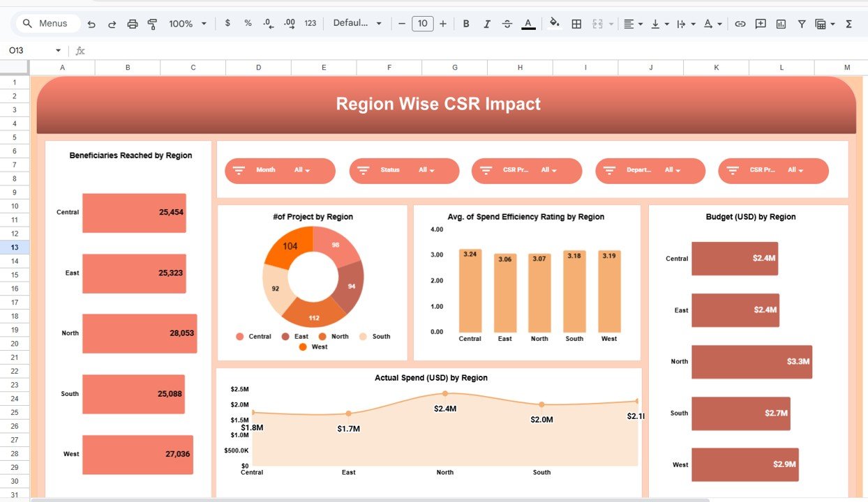Viewport: 868px width, 502px height.
Task: Click the Undo icon in toolbar
Action: tap(91, 24)
